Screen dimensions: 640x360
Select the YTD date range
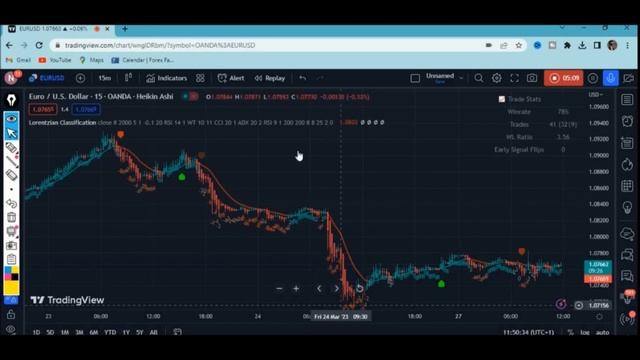(x=110, y=332)
